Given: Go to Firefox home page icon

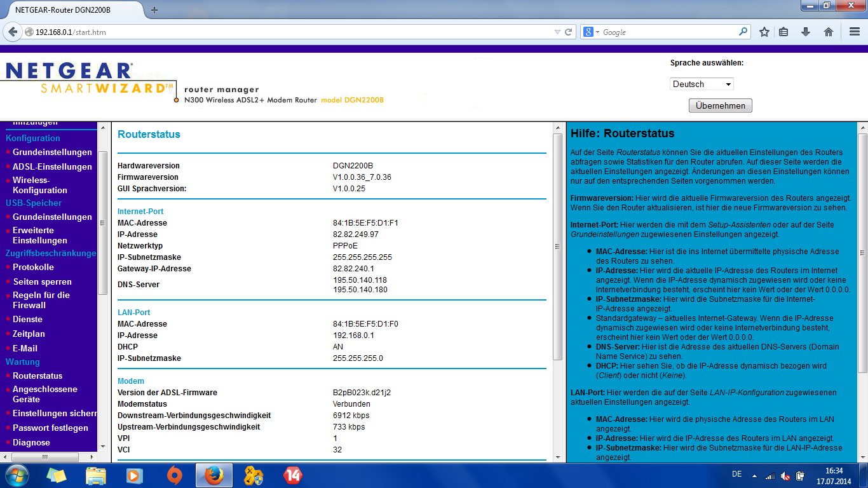Looking at the screenshot, I should (829, 32).
